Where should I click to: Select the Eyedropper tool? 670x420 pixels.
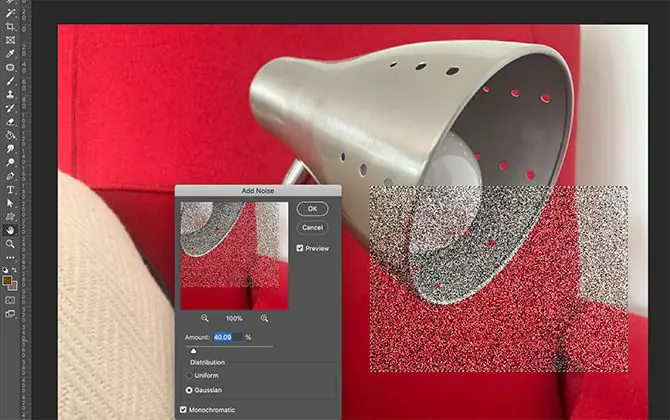click(10, 42)
